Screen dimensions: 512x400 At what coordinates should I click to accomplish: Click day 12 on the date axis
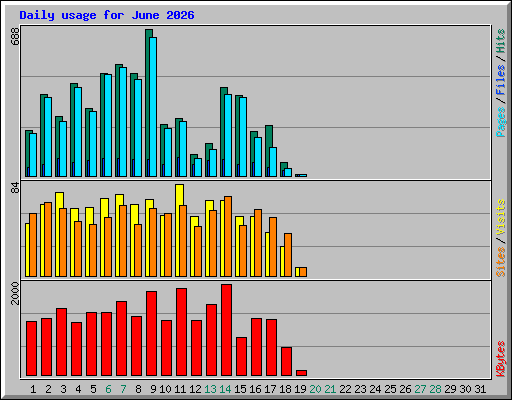(x=195, y=389)
